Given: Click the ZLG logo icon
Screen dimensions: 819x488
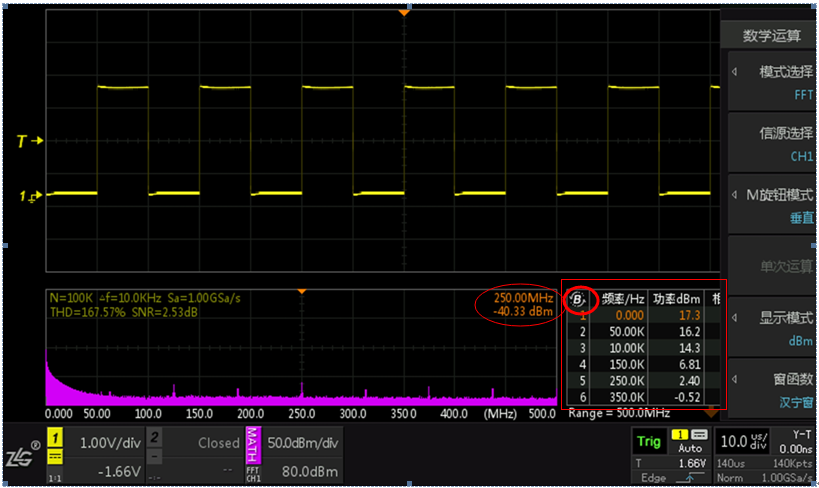Looking at the screenshot, I should coord(23,455).
